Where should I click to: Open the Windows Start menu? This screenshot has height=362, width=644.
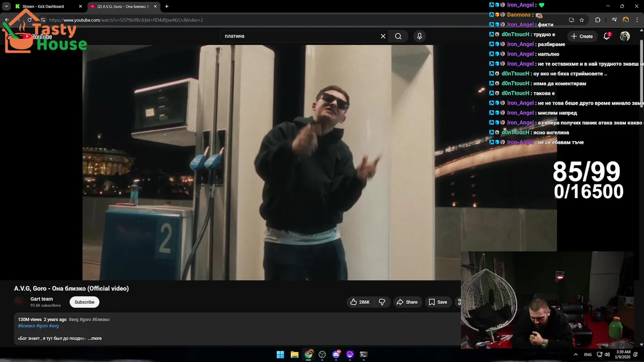click(280, 354)
